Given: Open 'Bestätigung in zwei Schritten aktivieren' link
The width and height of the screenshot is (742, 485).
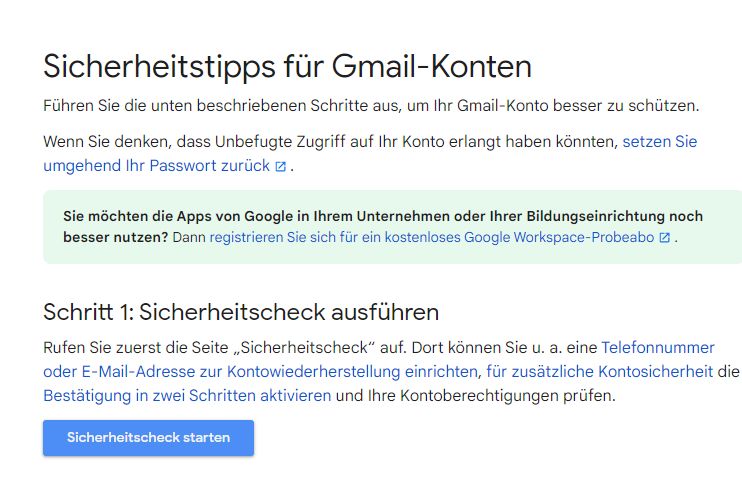Looking at the screenshot, I should point(187,396).
